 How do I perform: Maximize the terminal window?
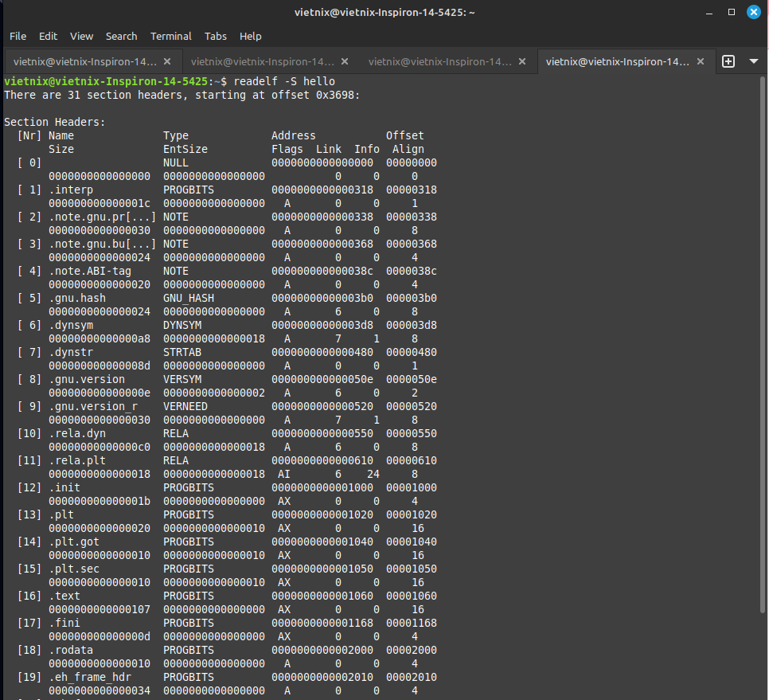click(732, 12)
